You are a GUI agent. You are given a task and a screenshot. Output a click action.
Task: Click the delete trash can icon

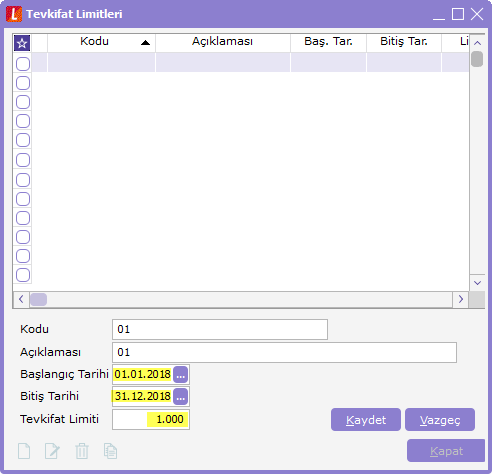coord(82,451)
